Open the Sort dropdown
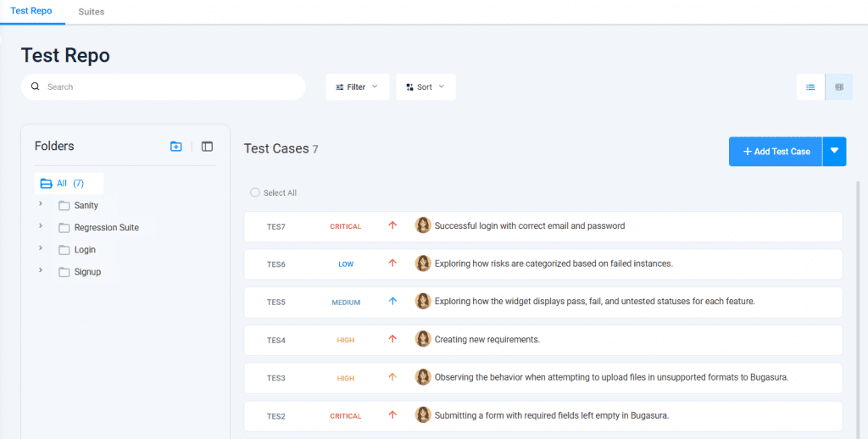The image size is (868, 439). (x=426, y=87)
